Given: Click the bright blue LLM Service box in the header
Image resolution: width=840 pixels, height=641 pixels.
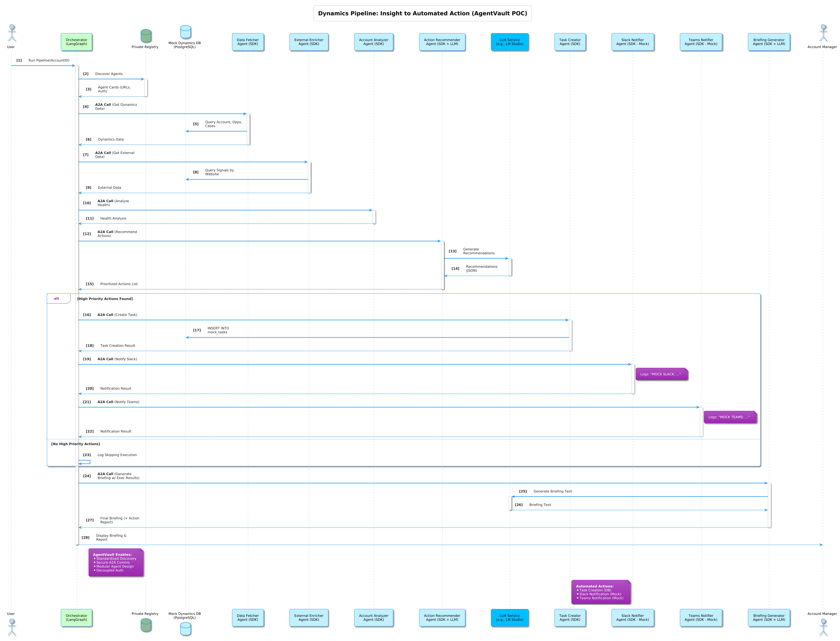Looking at the screenshot, I should (x=510, y=42).
